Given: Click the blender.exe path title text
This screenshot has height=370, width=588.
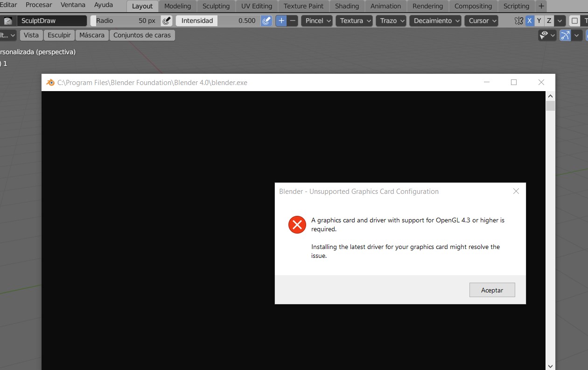Looking at the screenshot, I should coord(152,83).
